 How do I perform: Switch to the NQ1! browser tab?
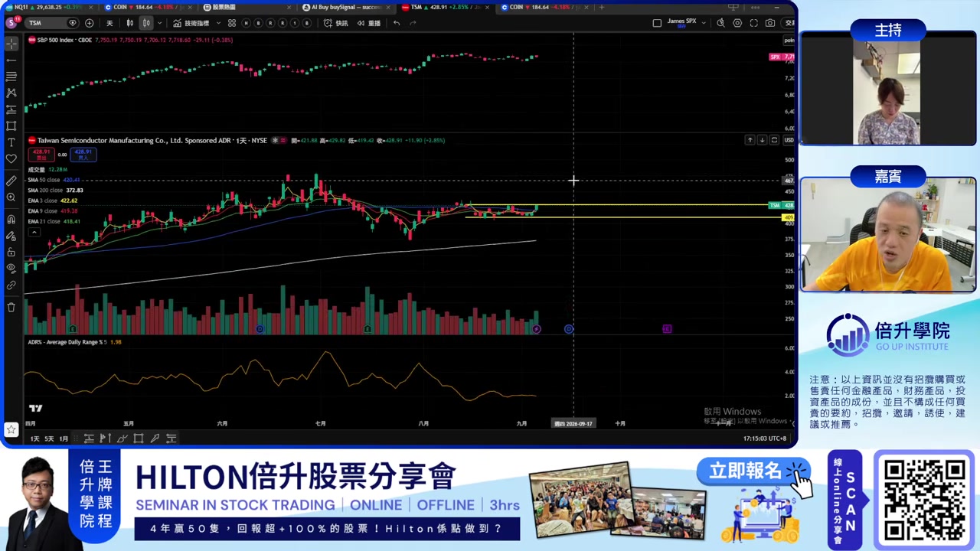tap(49, 8)
